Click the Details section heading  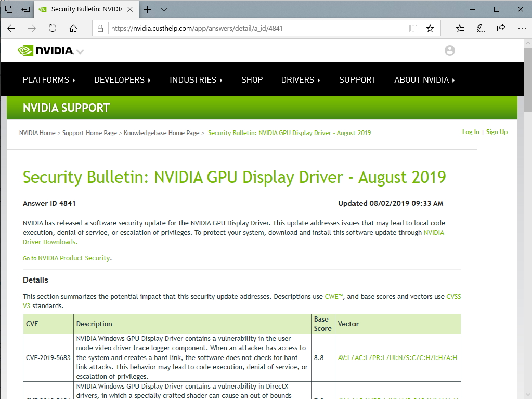36,280
